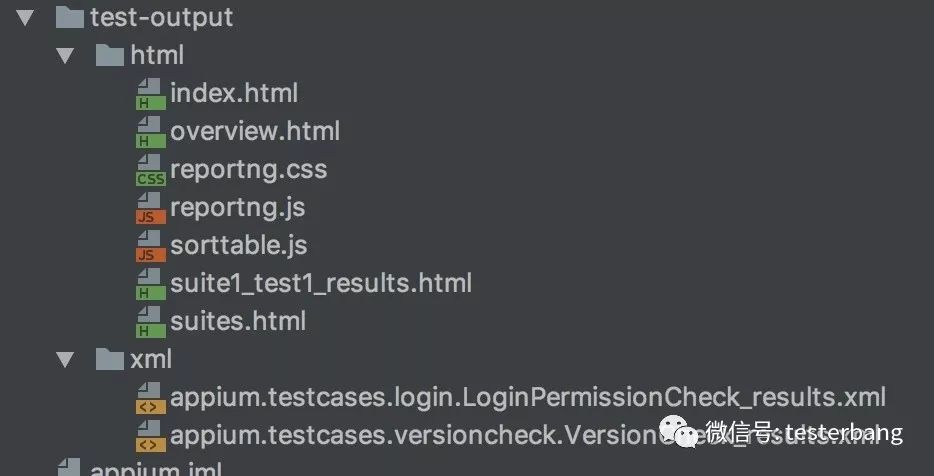Collapse the xml folder arrow
Viewport: 934px width, 476px height.
coord(65,360)
